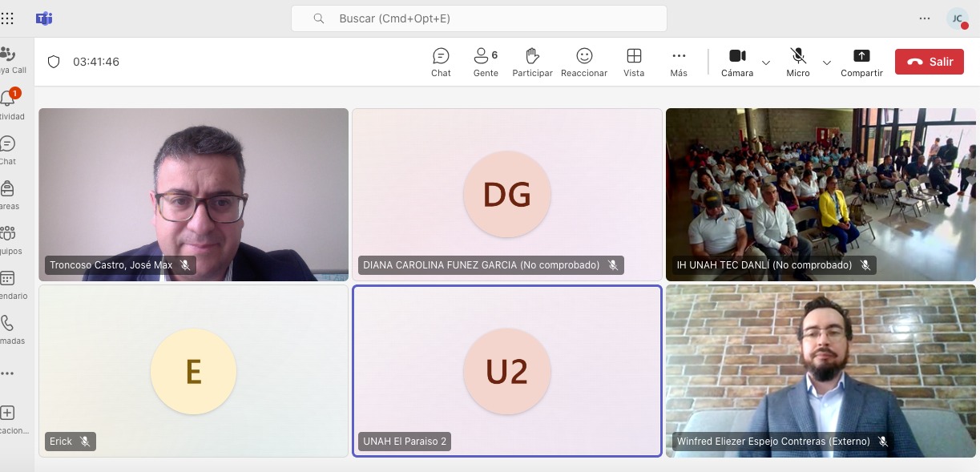Open Más options in meeting toolbar
Screen dimensions: 980x472
point(679,62)
